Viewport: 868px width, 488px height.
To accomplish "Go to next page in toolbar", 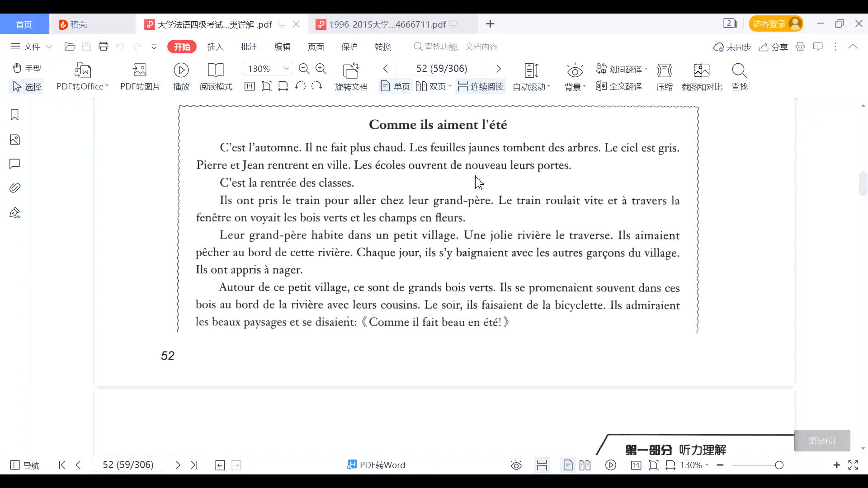I will (x=499, y=69).
